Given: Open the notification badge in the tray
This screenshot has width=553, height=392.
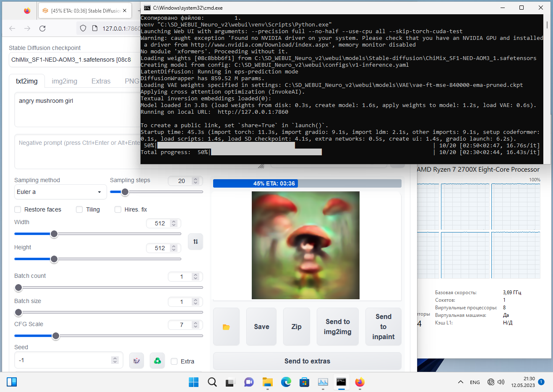Looking at the screenshot, I should [x=541, y=382].
